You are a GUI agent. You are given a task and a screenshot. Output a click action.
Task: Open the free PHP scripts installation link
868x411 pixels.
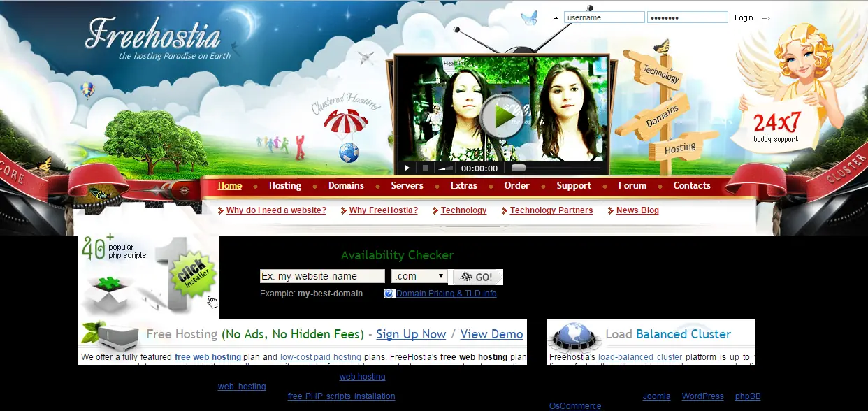tap(341, 396)
